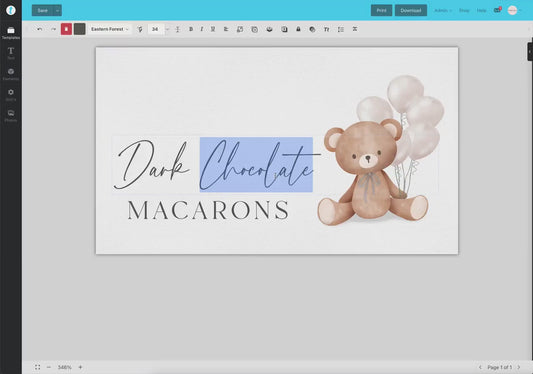Select the MACARONS text on canvas

pyautogui.click(x=208, y=210)
